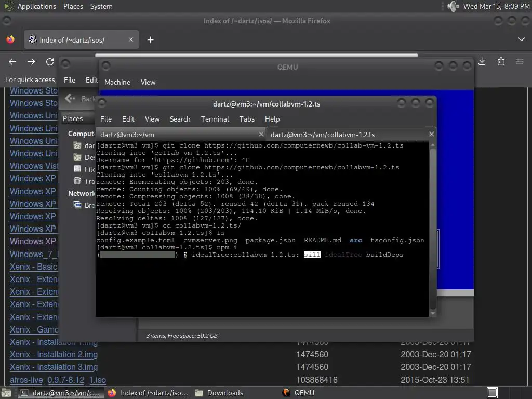
Task: Open File menu in file manager window
Action: point(70,80)
